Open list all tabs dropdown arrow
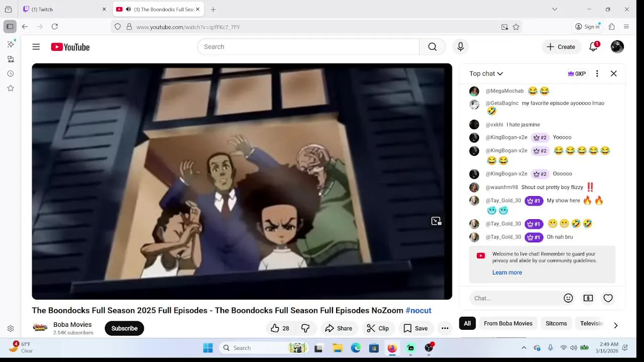Screen dimensions: 644x362 tap(554, 9)
